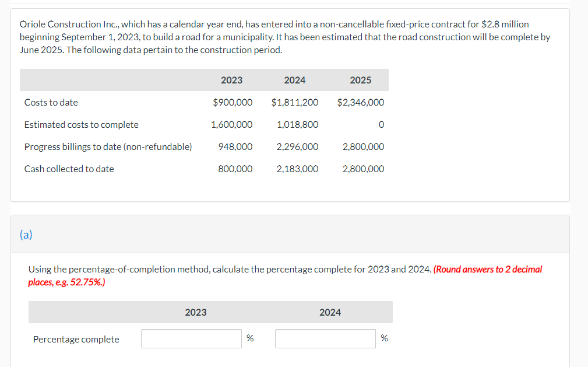
Task: Click the 2023 percentage complete input field
Action: point(191,338)
